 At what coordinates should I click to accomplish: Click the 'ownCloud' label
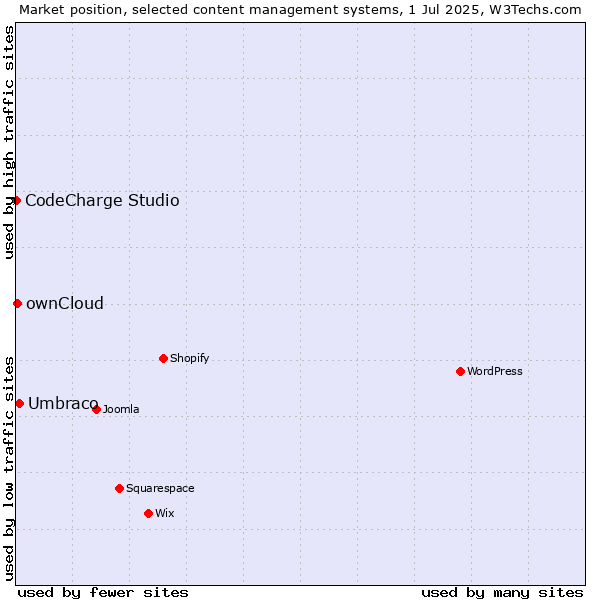point(65,303)
